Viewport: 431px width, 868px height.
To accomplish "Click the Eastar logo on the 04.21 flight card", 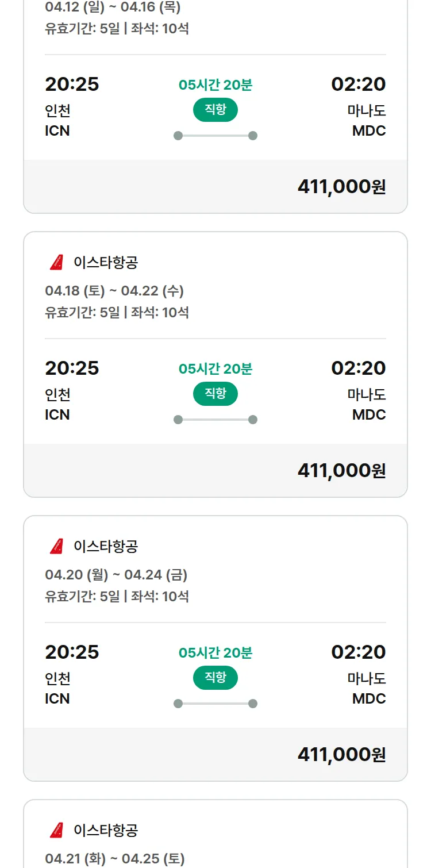I will 56,830.
